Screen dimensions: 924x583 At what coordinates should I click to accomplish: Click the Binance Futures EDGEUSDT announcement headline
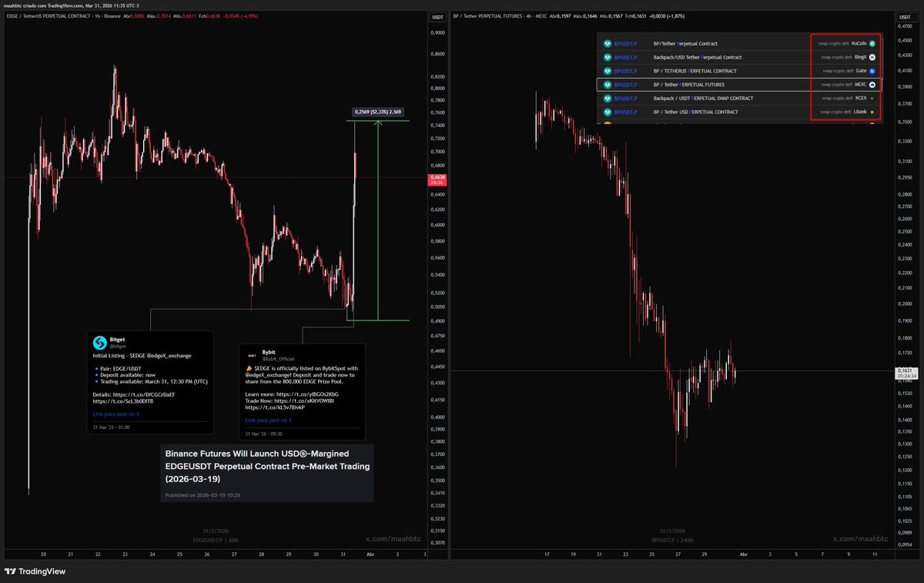[x=266, y=467]
